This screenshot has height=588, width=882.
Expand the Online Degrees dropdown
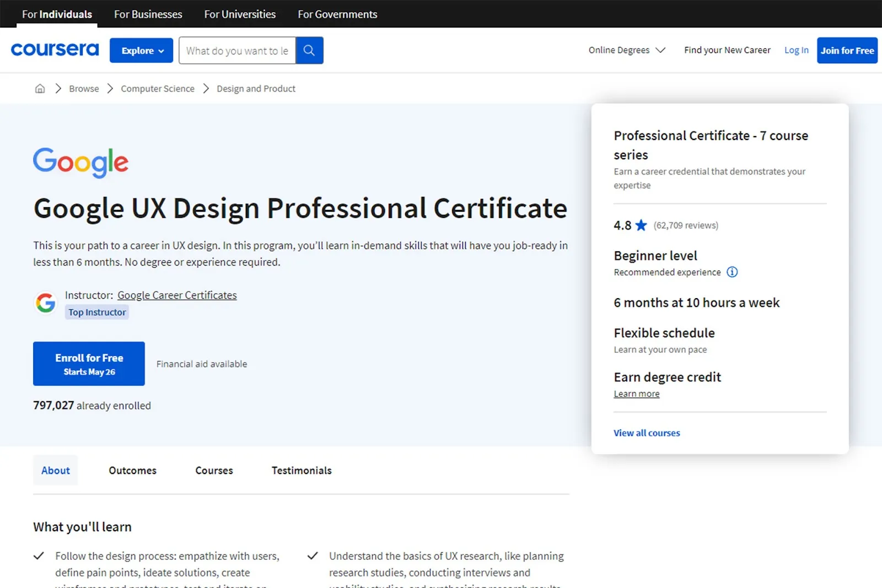click(627, 50)
